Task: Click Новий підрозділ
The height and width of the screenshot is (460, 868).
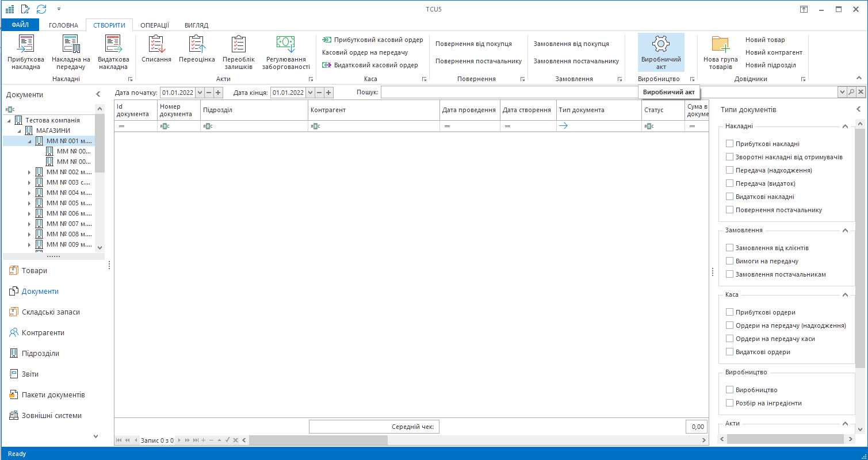Action: coord(771,65)
